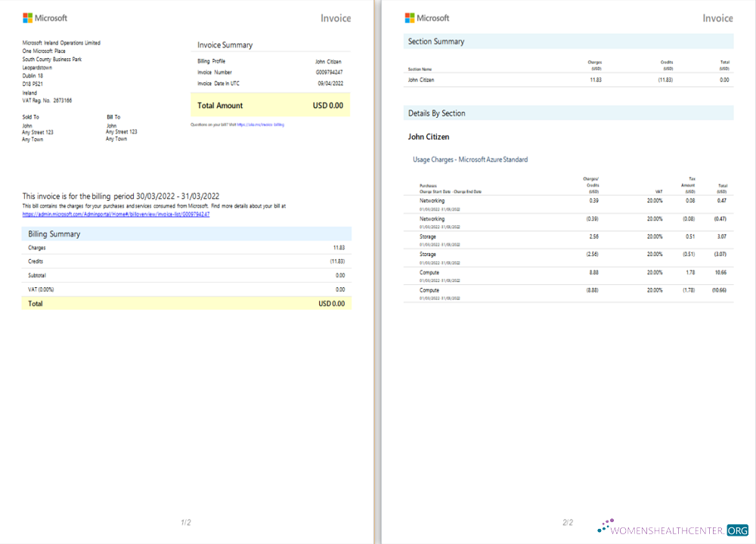Click the highlighted Total row in Billing Summary
The height and width of the screenshot is (544, 756).
click(185, 303)
